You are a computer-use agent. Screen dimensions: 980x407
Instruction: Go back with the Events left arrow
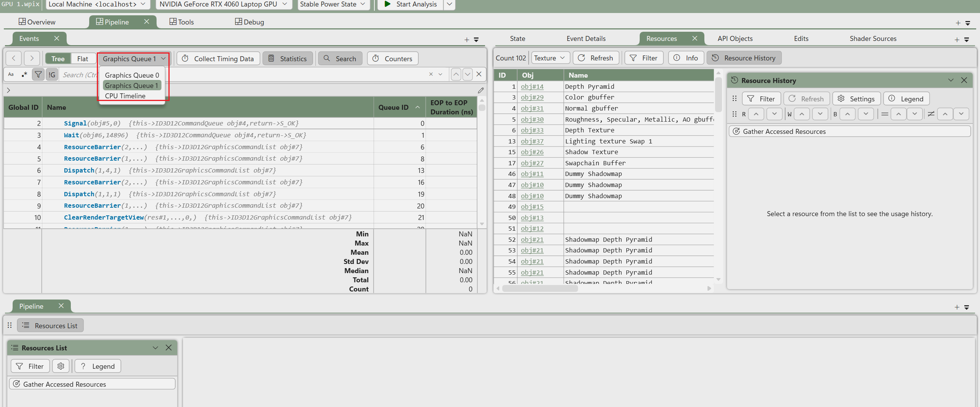(14, 59)
